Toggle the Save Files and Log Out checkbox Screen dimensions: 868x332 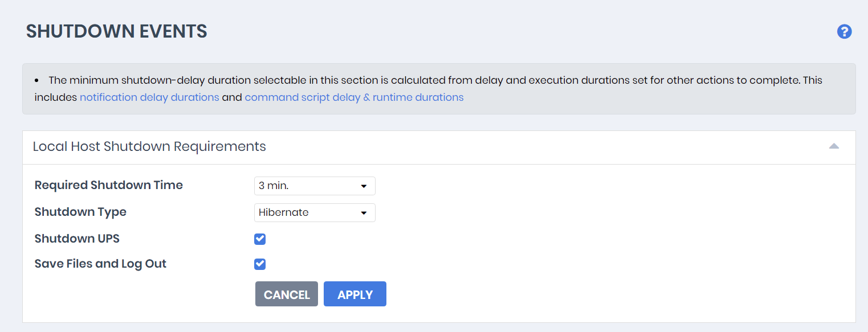[x=260, y=264]
